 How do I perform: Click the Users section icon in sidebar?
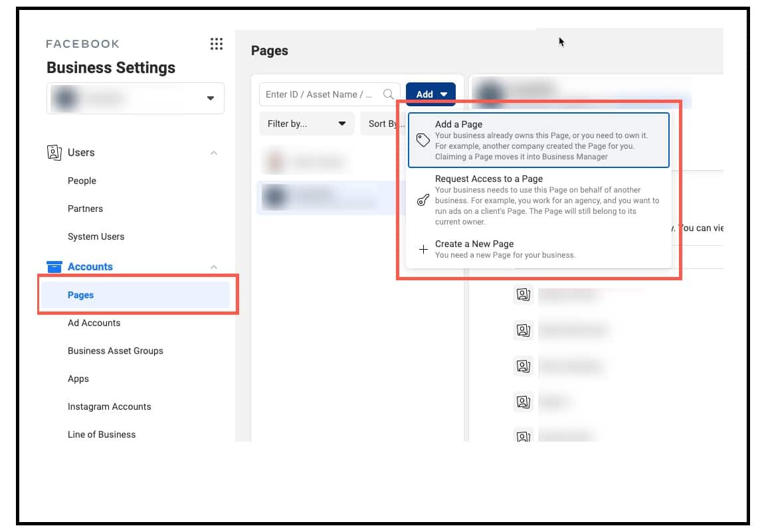click(56, 152)
